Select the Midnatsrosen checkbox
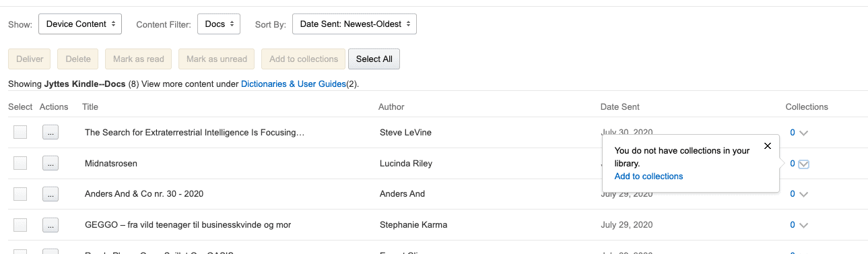The width and height of the screenshot is (868, 254). pos(20,163)
